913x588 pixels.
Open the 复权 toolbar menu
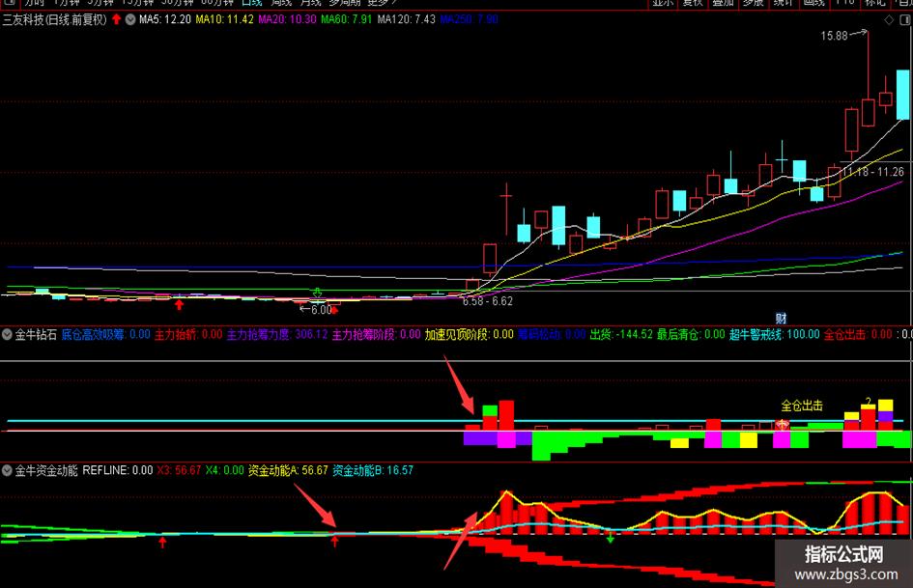coord(693,2)
